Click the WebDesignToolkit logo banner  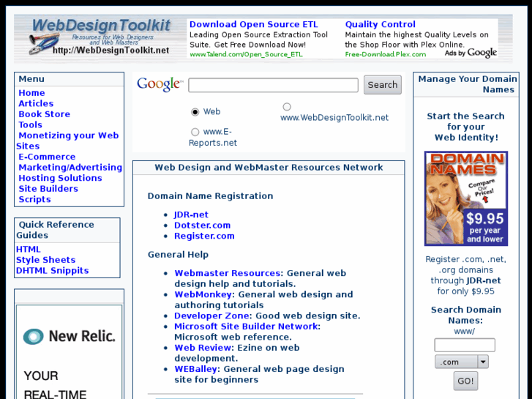coord(100,37)
